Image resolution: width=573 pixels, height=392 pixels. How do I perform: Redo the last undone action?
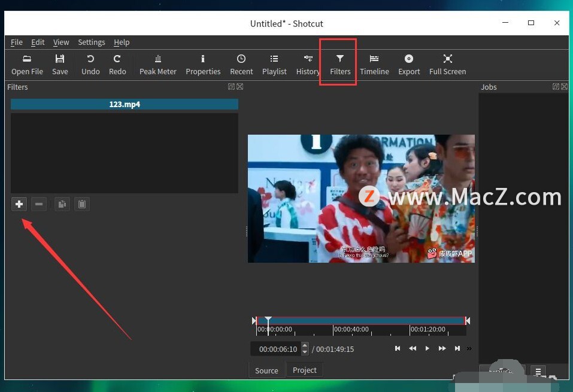pos(117,65)
